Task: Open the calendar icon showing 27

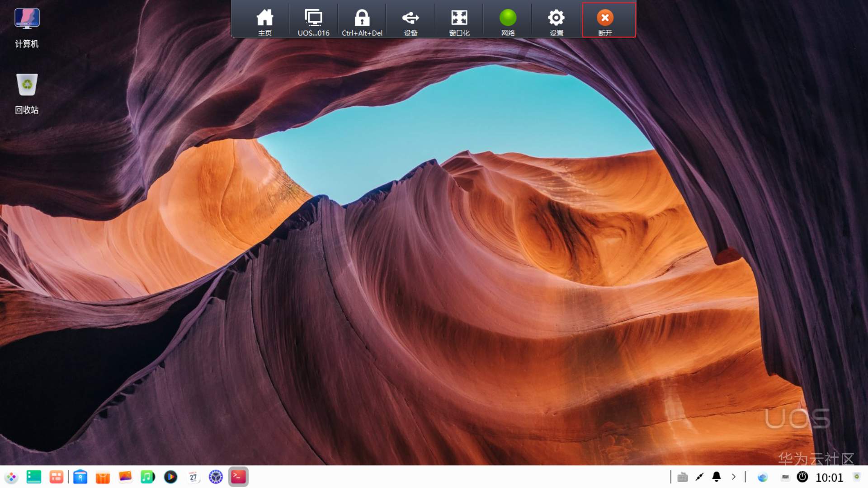Action: click(x=193, y=477)
